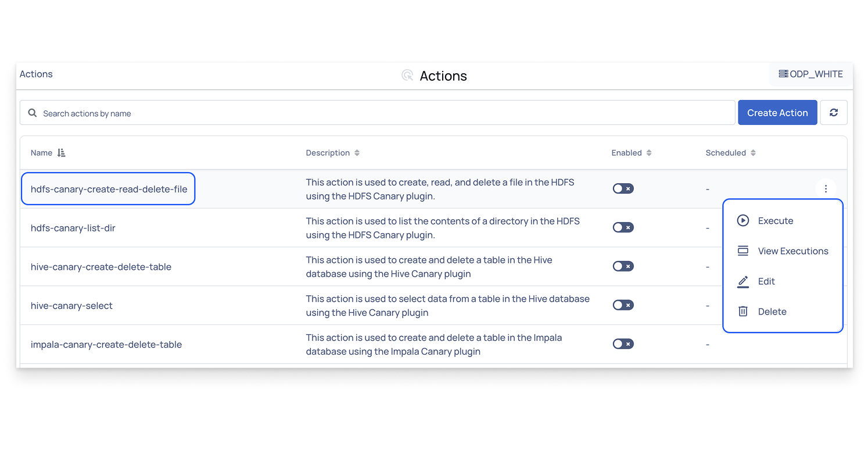Click the Edit pencil icon
The height and width of the screenshot is (450, 868).
(743, 281)
